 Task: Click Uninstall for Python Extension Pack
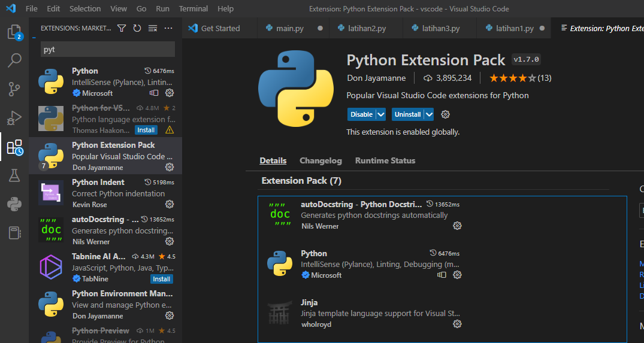(407, 114)
